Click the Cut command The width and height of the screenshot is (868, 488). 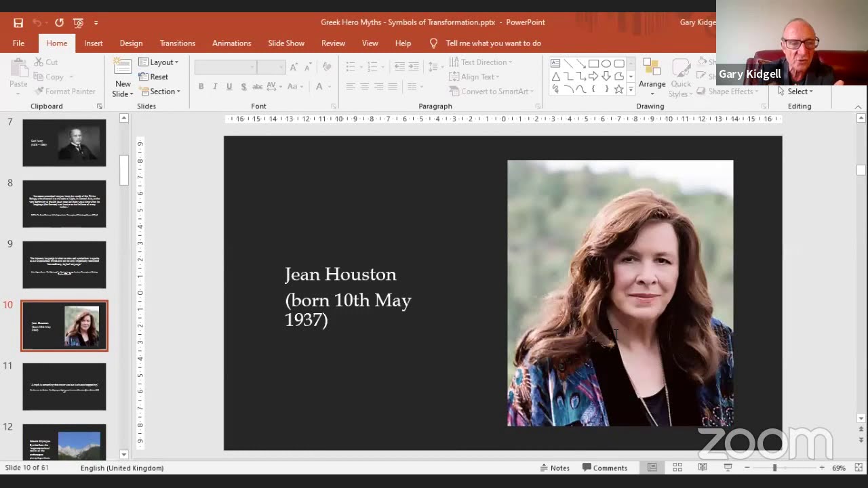coord(45,62)
